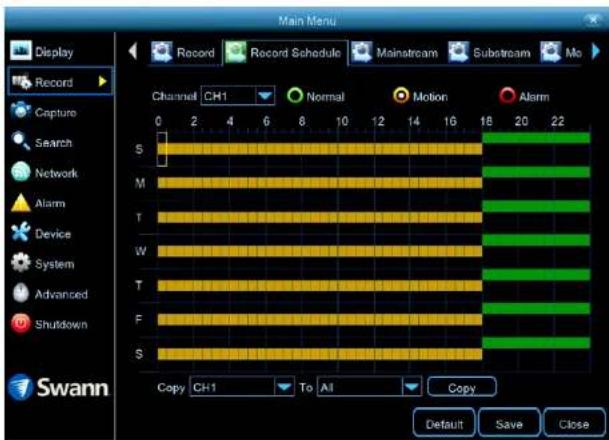Click the Copy button
This screenshot has height=440, width=609.
[462, 387]
